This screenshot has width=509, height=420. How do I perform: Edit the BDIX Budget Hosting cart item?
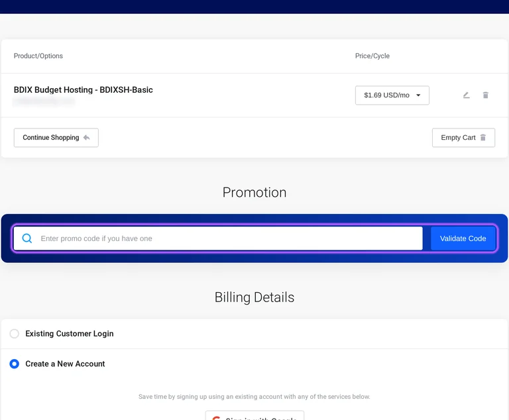[x=466, y=95]
